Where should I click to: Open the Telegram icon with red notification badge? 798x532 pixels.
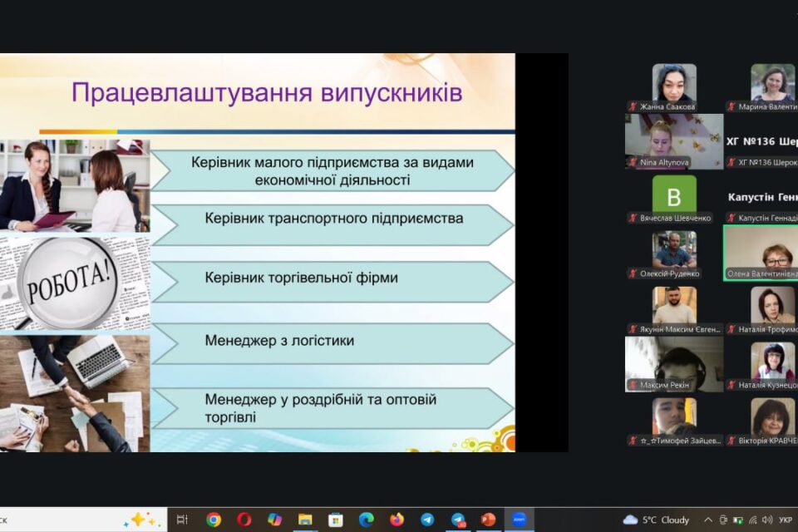pyautogui.click(x=458, y=520)
